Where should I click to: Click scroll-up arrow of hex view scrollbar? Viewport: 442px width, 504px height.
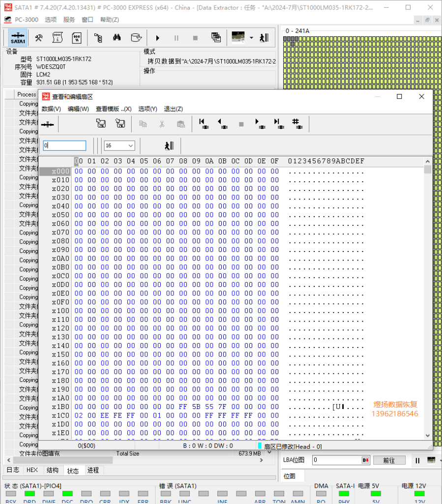(x=428, y=161)
